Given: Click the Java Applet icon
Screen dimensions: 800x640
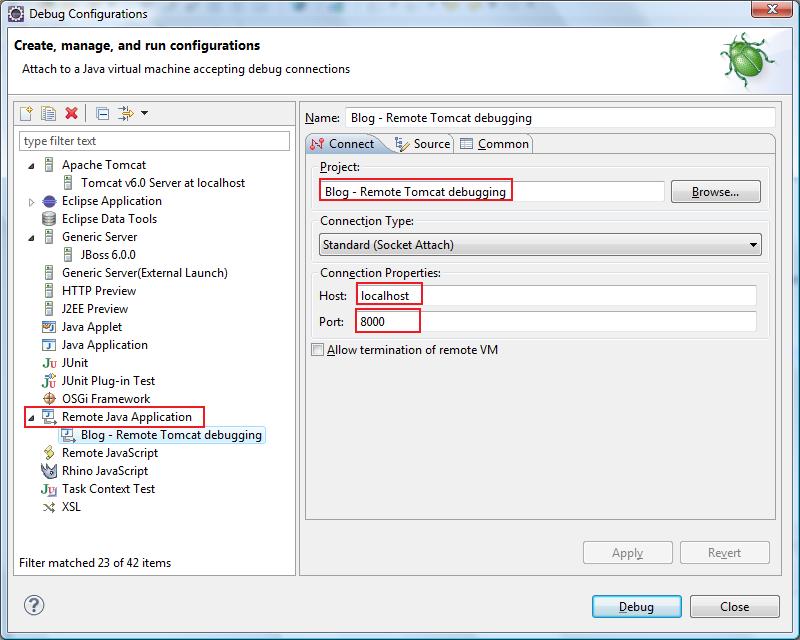Looking at the screenshot, I should [49, 327].
